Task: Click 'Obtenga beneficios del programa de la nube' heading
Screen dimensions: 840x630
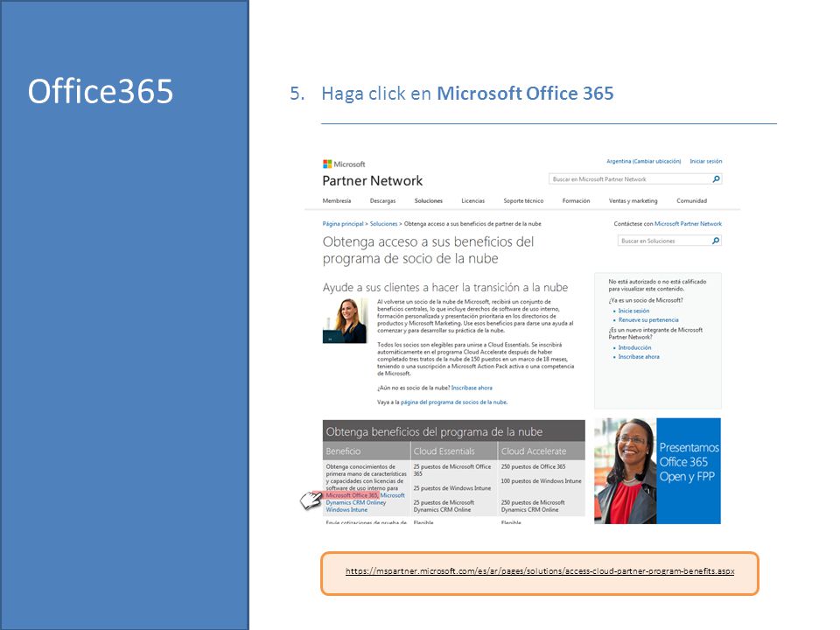Action: click(x=434, y=431)
